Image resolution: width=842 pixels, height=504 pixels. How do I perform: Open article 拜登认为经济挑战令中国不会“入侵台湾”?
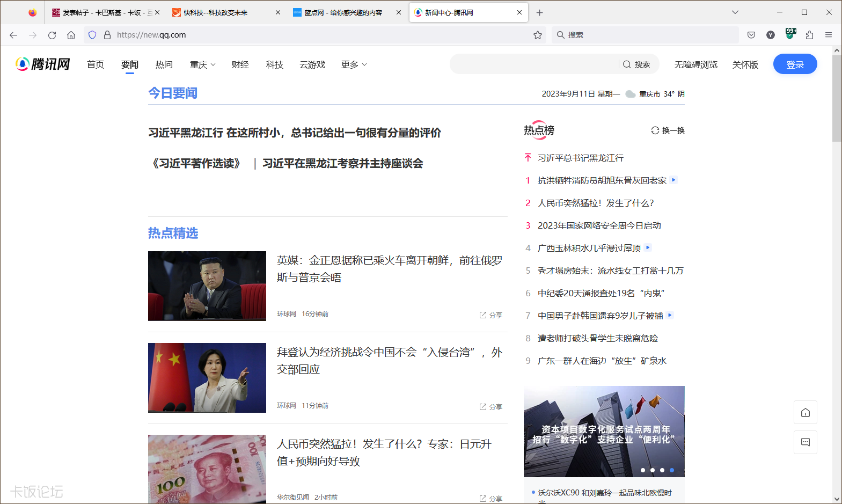[390, 361]
